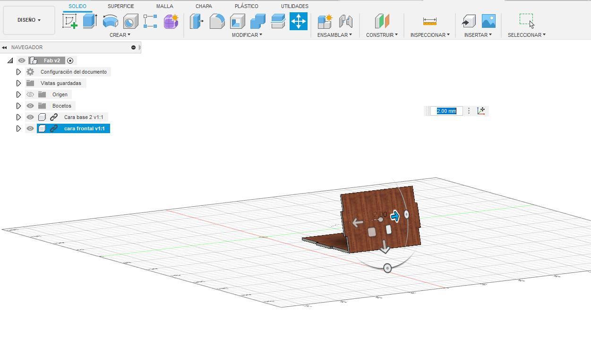
Task: Select the Extrude tool
Action: tap(90, 21)
